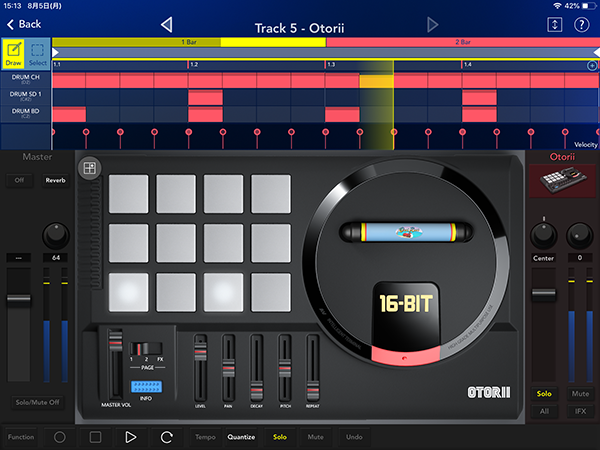Click the velocity marker at beat 1.3
This screenshot has height=450, width=600.
pyautogui.click(x=326, y=132)
